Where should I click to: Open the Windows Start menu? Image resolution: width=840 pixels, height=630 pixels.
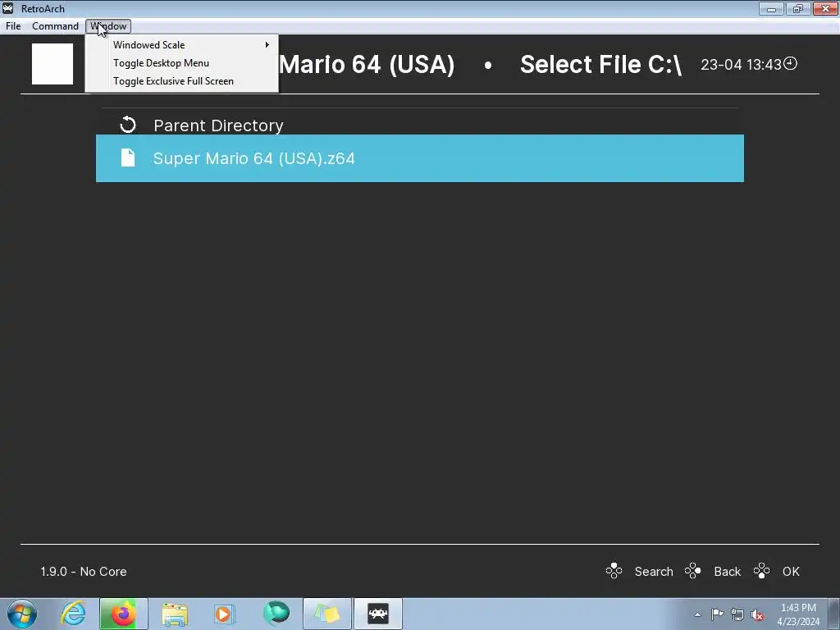22,614
